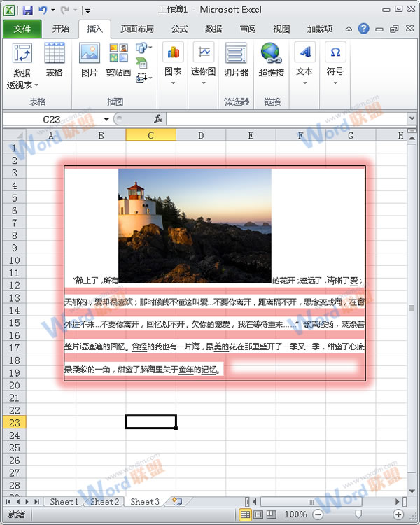The width and height of the screenshot is (420, 525).
Task: Open the 文本 (Text) menu
Action: pyautogui.click(x=304, y=64)
